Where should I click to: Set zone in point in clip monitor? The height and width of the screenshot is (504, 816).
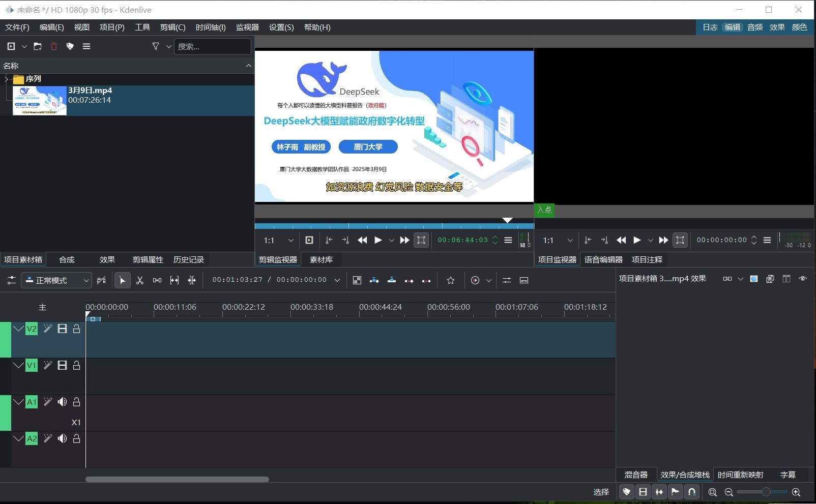click(x=329, y=240)
